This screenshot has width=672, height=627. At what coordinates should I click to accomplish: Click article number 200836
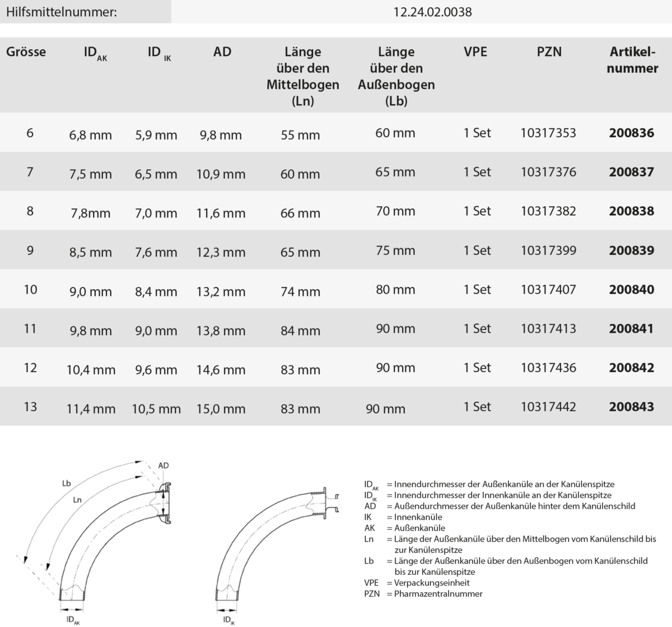(x=631, y=133)
